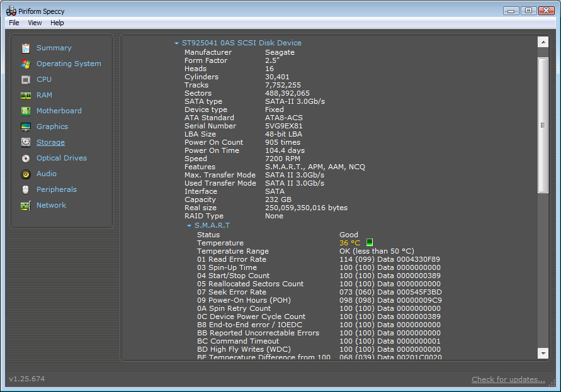
Task: Select the Sectors value 488,392,065
Action: click(287, 93)
